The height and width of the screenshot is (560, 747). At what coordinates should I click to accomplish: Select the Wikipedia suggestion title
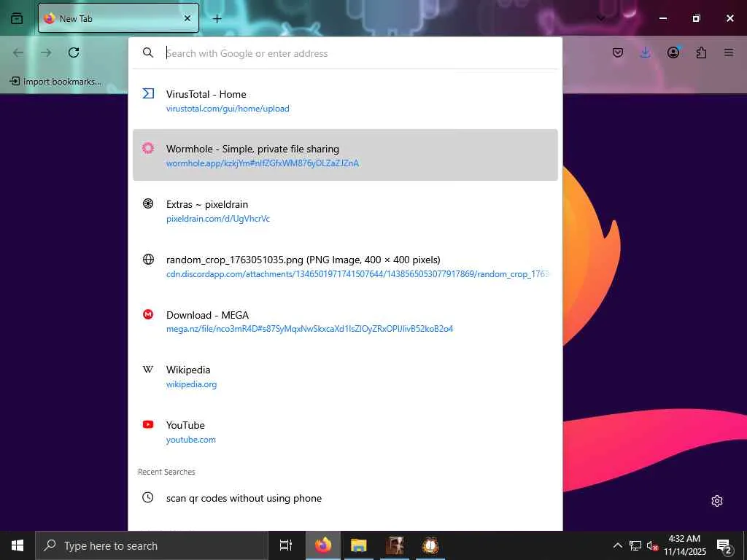pyautogui.click(x=188, y=370)
